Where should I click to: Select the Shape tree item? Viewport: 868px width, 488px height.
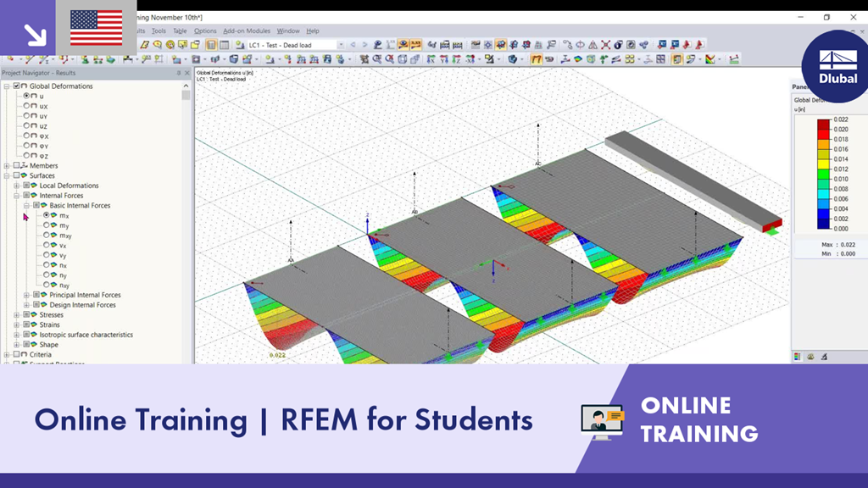48,345
